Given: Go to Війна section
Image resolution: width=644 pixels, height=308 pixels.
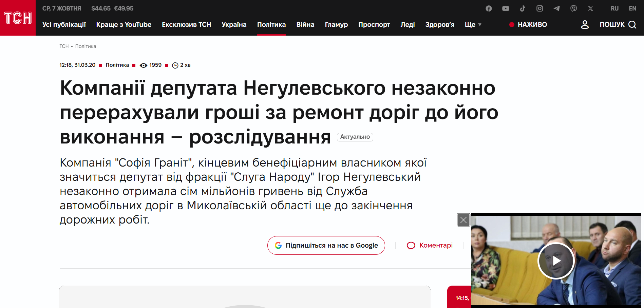Looking at the screenshot, I should click(x=305, y=24).
